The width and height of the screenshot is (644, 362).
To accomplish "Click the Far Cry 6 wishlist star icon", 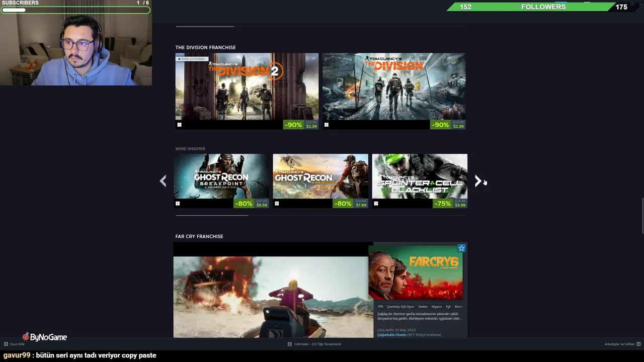I will (461, 248).
